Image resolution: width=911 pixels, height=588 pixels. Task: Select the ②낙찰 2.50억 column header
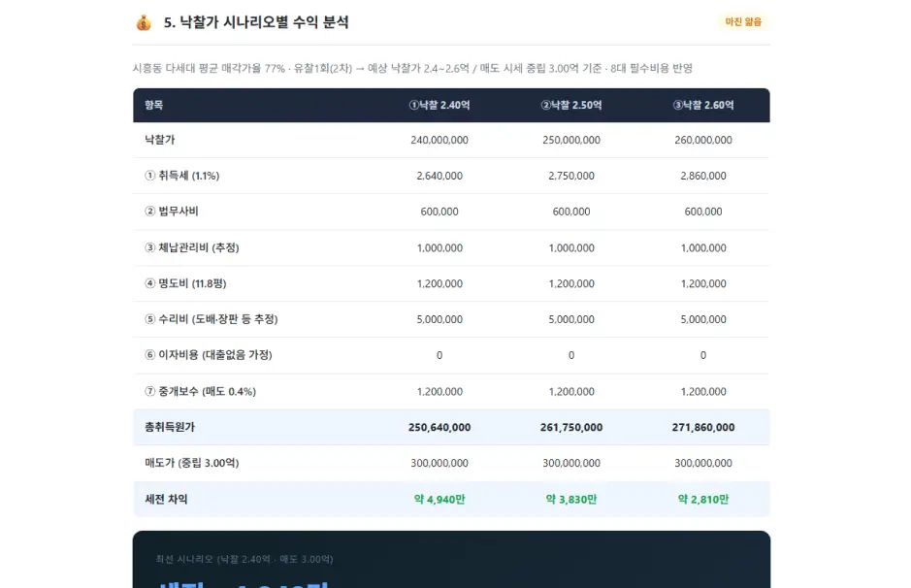[x=571, y=105]
